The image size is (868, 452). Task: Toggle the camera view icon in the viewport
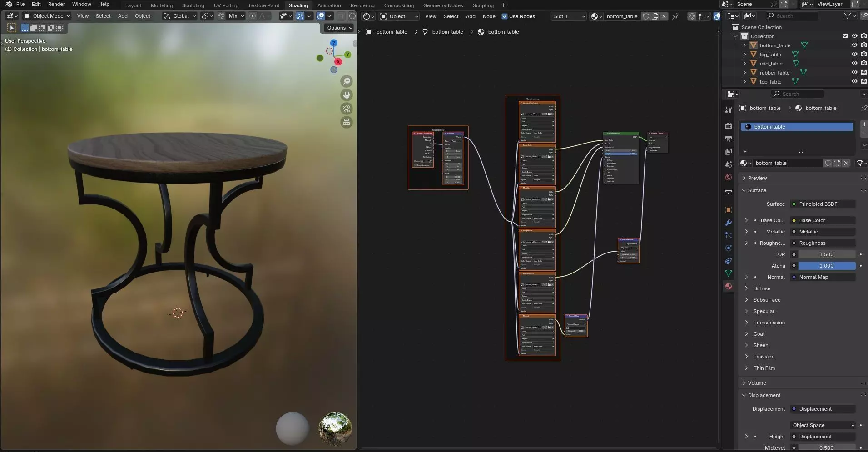coord(347,109)
